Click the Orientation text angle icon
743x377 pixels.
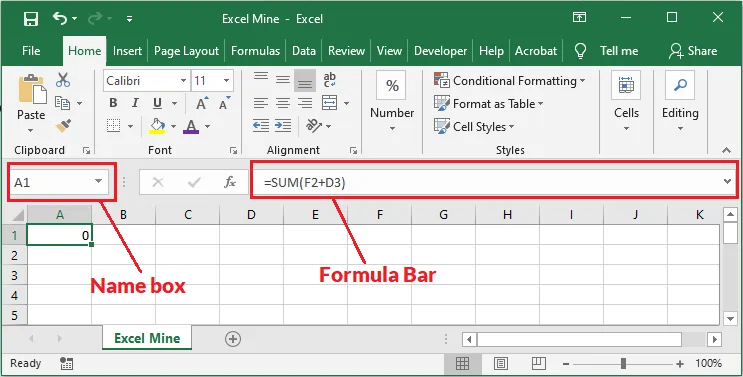[x=314, y=126]
